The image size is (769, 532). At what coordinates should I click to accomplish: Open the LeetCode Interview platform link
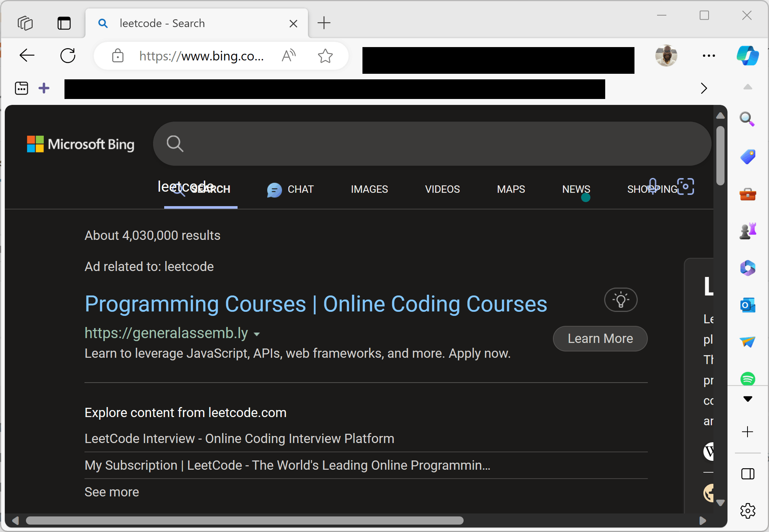(239, 439)
